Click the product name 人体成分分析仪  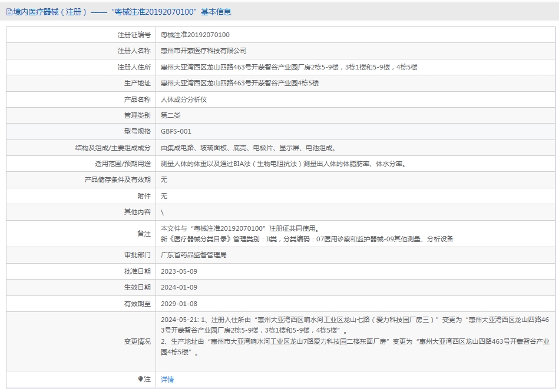pyautogui.click(x=184, y=99)
